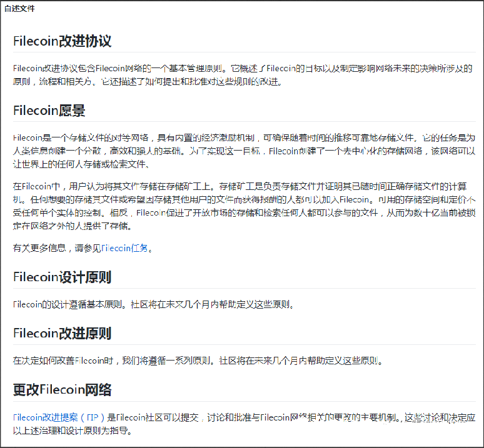This screenshot has width=484, height=448.
Task: Open the Filecoin任务 link
Action: [124, 248]
